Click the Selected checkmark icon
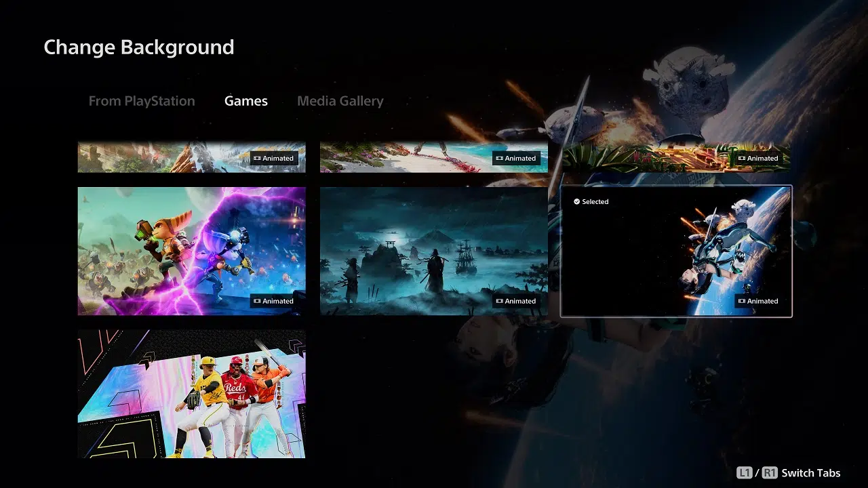The height and width of the screenshot is (488, 868). [x=576, y=202]
